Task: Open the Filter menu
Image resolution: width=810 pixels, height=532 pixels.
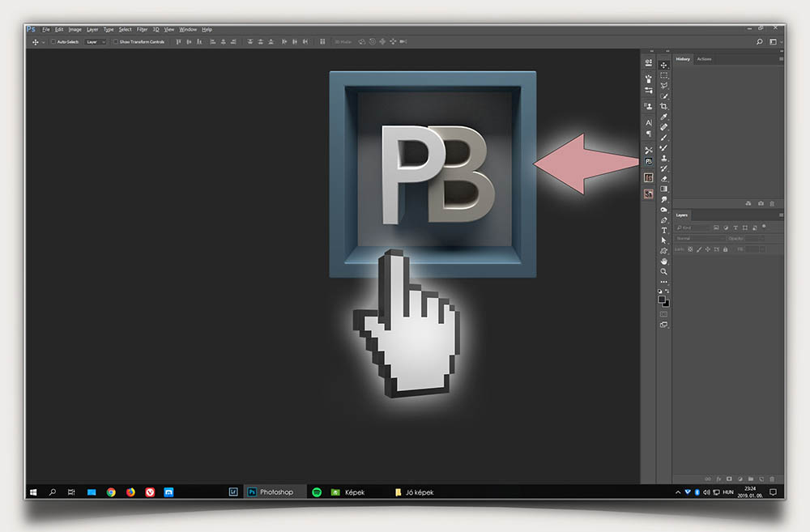Action: click(142, 29)
